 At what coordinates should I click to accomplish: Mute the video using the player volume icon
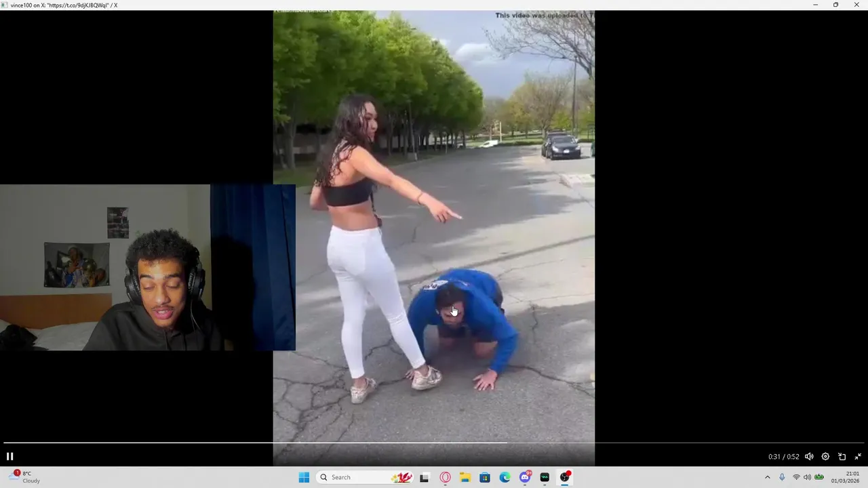click(x=809, y=457)
